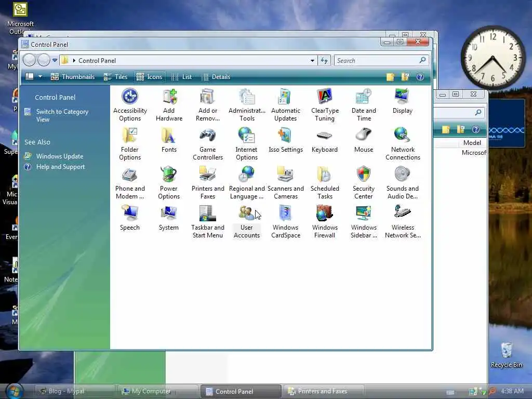Switch to Blog - Mypal taskbar window

[74, 391]
